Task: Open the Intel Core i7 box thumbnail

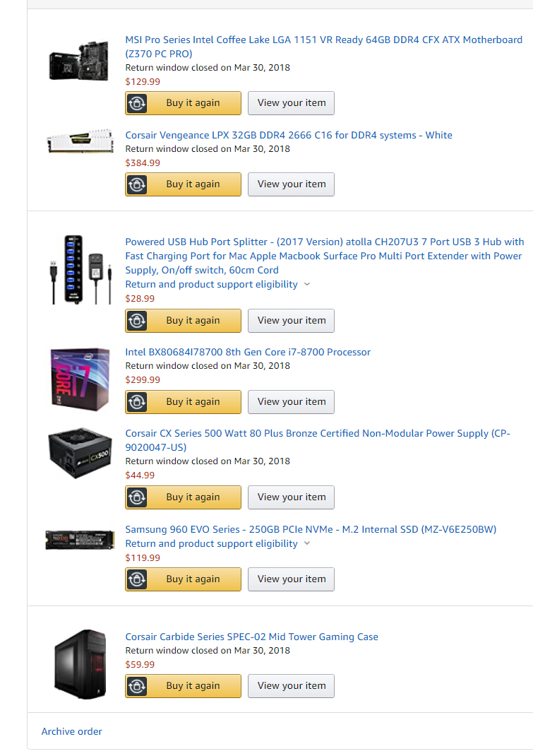Action: coord(80,379)
